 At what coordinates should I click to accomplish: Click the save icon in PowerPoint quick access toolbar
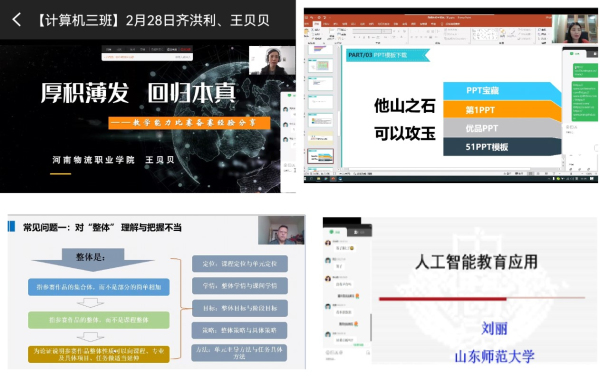click(307, 18)
